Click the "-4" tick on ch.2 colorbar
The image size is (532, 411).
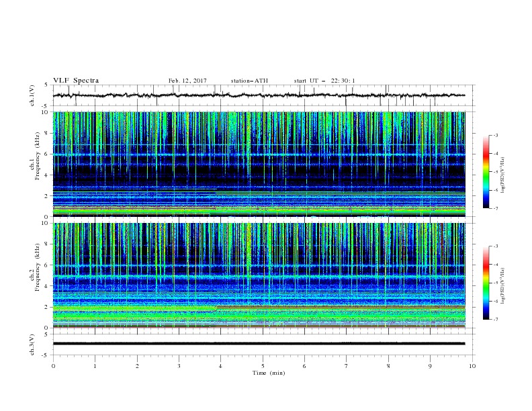tap(495, 265)
